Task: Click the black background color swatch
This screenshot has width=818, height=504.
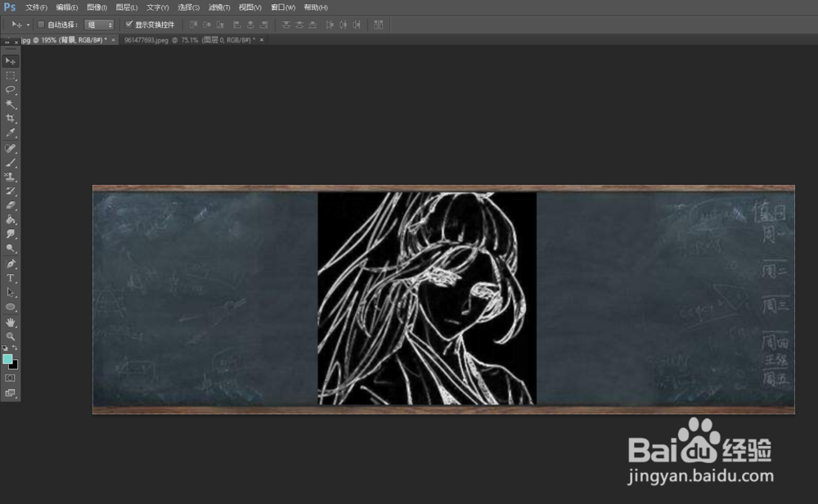Action: 15,365
